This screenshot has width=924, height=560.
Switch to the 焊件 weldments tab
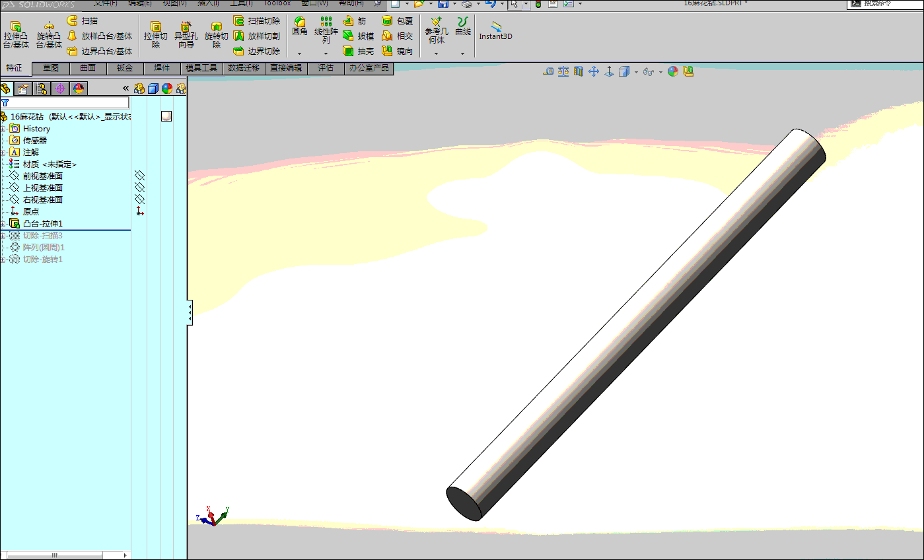(162, 68)
